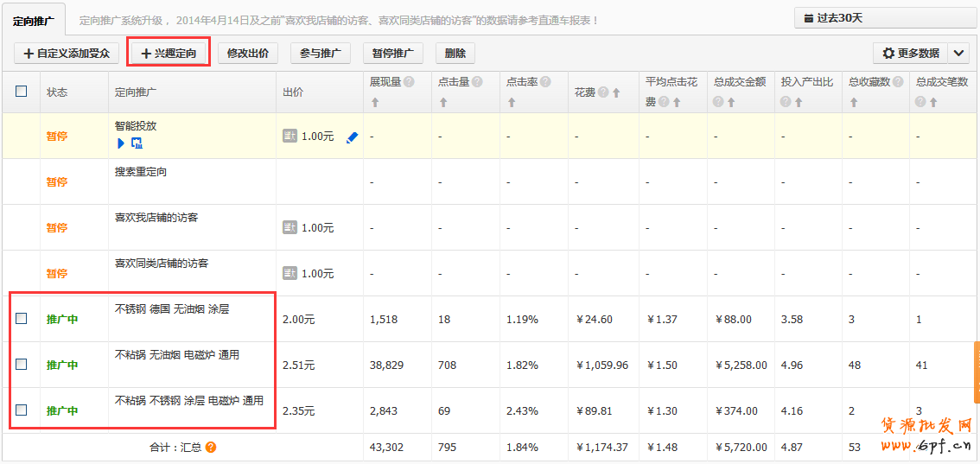980x464 pixels.
Task: Open the 更多数据 settings button
Action: pyautogui.click(x=910, y=54)
